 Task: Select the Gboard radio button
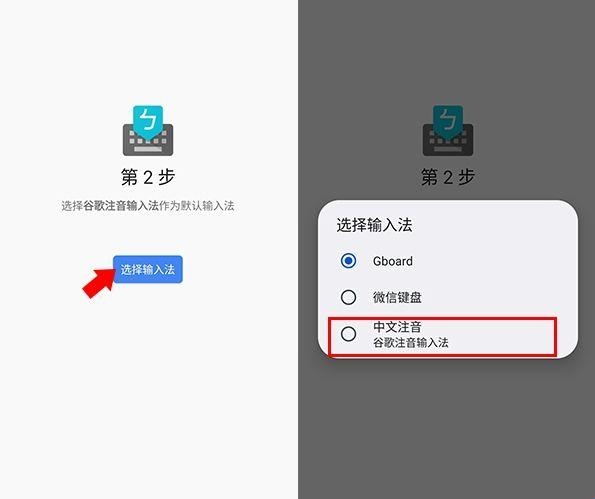click(348, 261)
